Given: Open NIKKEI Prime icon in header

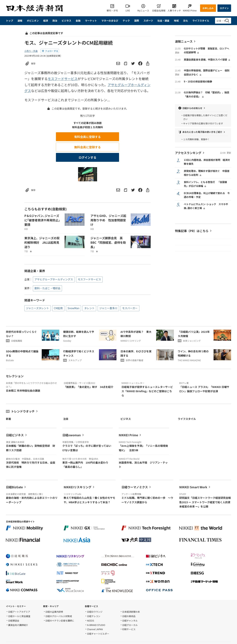Looking at the screenshot, I should pyautogui.click(x=190, y=6).
